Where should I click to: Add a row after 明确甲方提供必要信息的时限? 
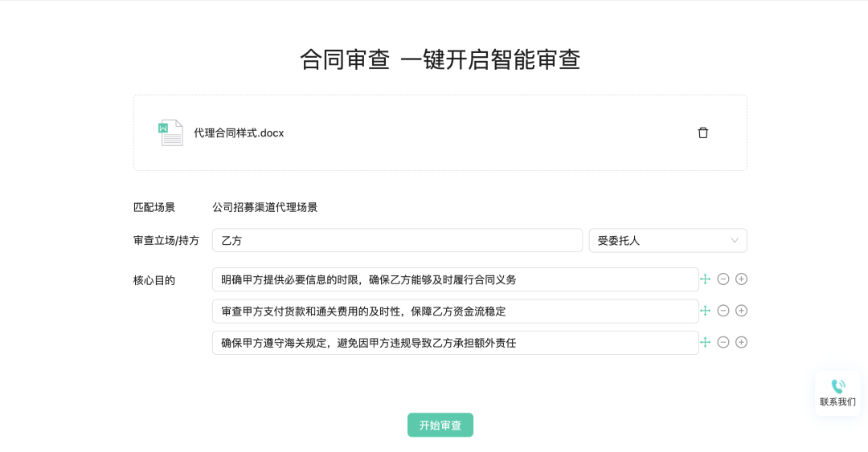click(741, 279)
